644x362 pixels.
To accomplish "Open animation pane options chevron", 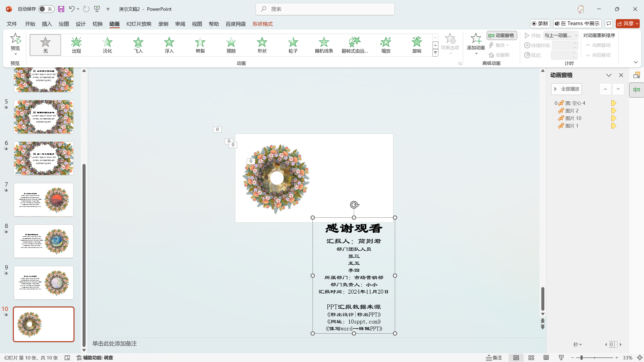I will coord(609,75).
